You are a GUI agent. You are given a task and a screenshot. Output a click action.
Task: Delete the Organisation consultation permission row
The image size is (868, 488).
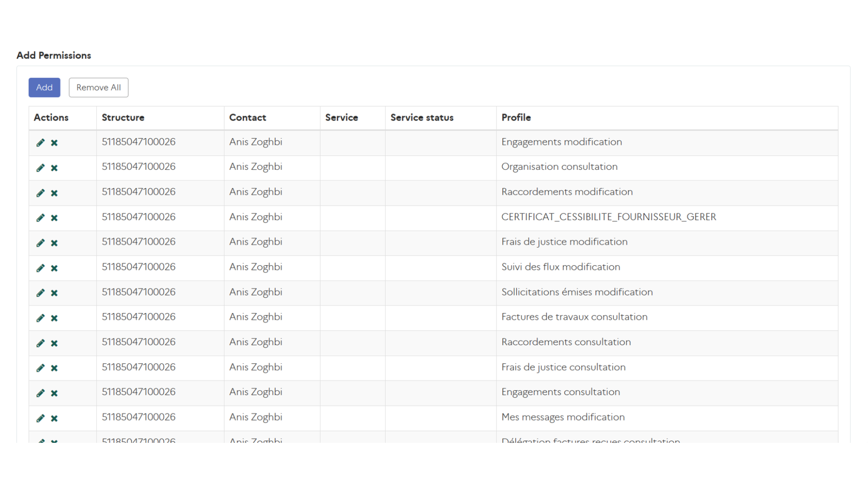point(54,168)
